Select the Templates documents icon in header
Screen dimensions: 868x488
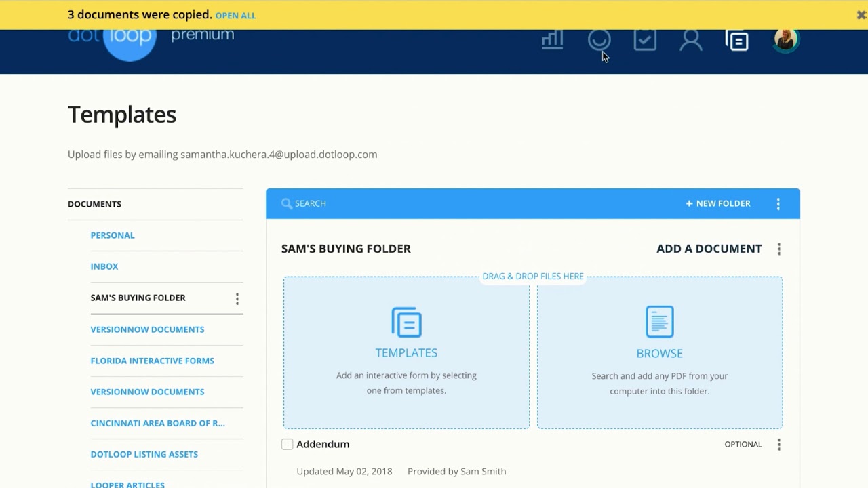[x=737, y=41]
